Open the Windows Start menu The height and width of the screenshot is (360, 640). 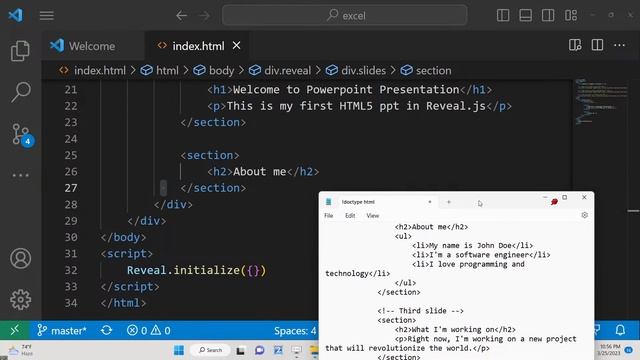tap(179, 350)
